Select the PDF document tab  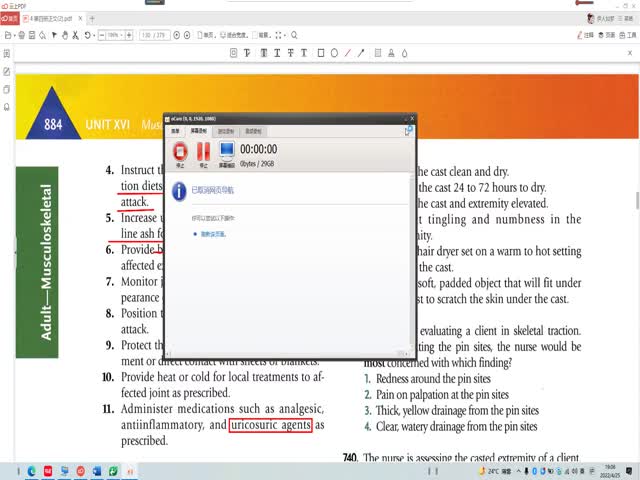tap(48, 19)
